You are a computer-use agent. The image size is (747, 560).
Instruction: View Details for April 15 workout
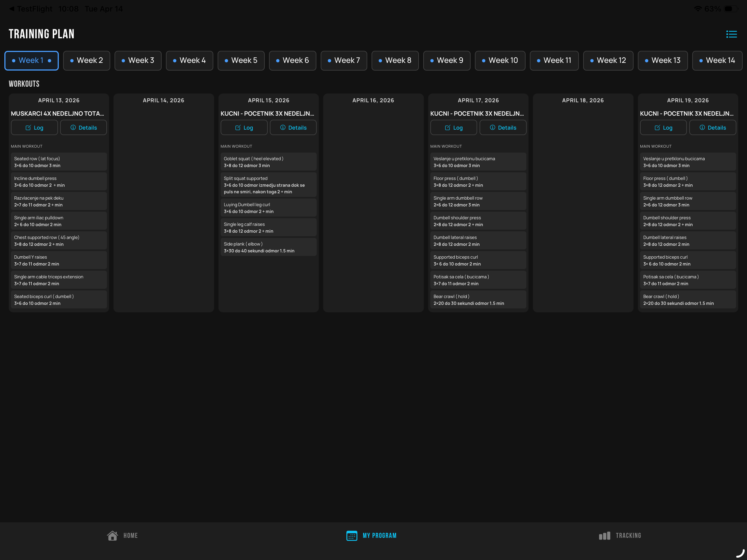(x=293, y=127)
